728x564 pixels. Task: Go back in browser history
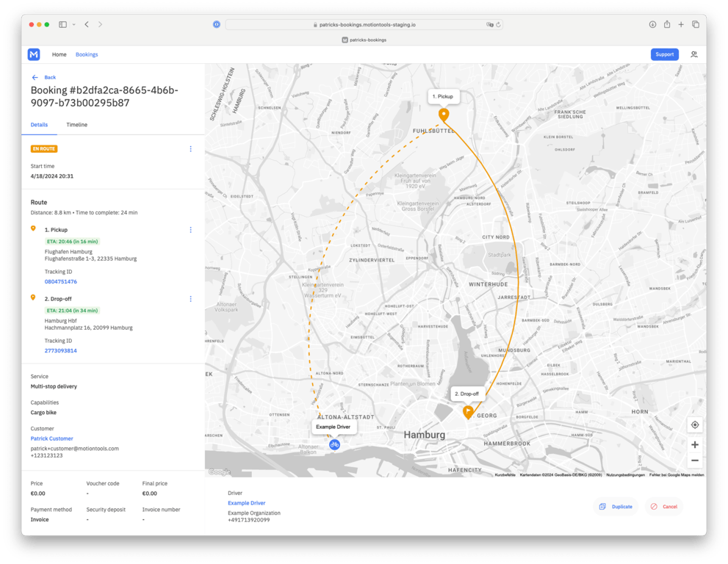pos(87,25)
